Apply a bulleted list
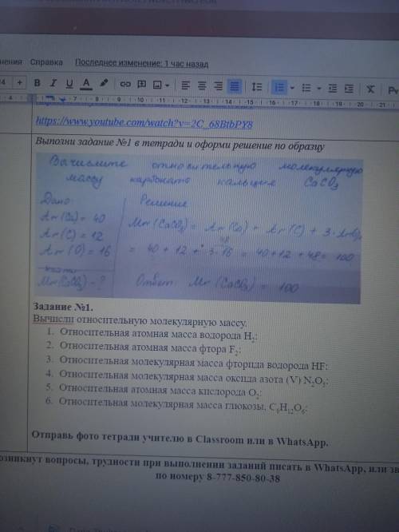This screenshot has height=532, width=399. click(x=306, y=88)
